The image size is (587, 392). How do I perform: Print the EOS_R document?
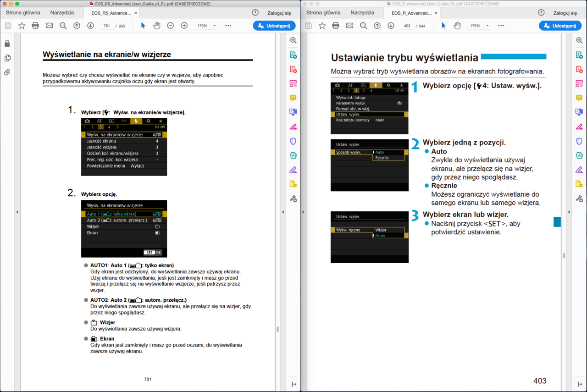pos(336,26)
